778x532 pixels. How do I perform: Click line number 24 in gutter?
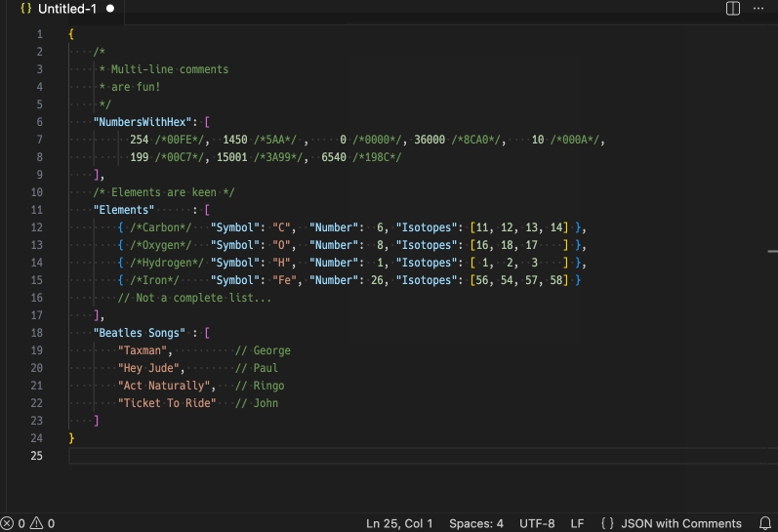pos(37,438)
